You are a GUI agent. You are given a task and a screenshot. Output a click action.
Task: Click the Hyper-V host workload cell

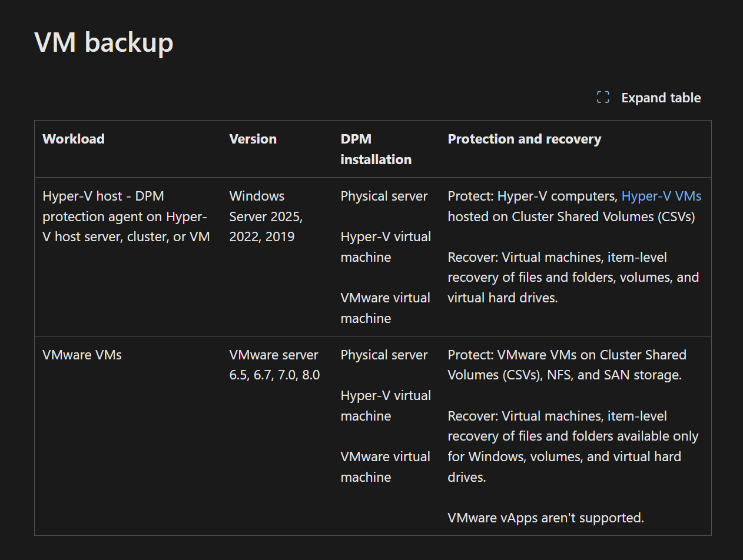click(125, 216)
